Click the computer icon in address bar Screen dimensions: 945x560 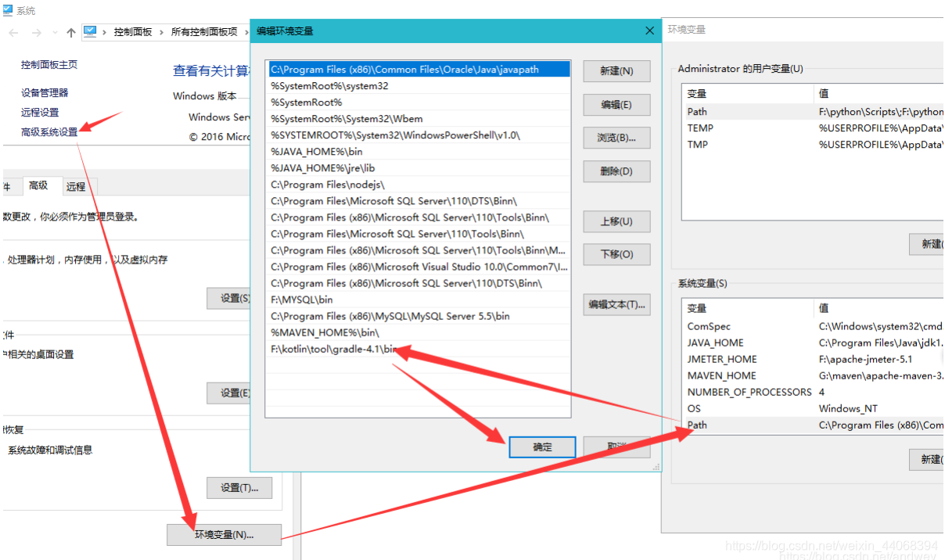tap(90, 31)
